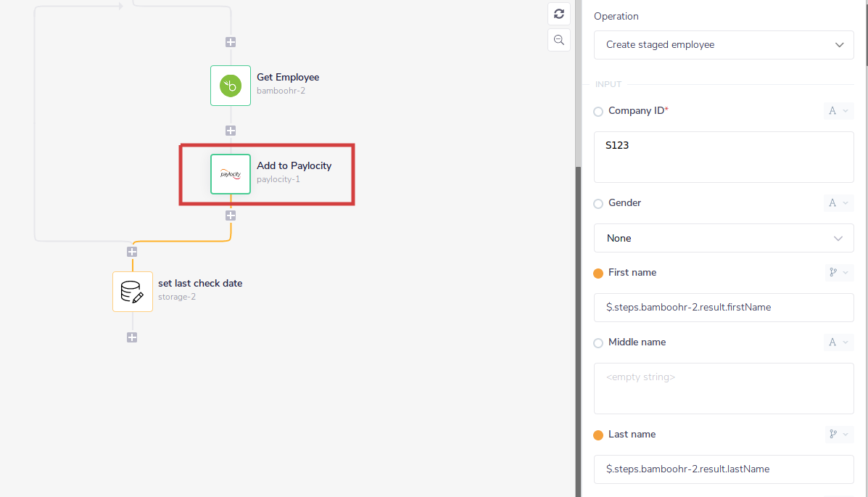Toggle the Company ID field circle
The height and width of the screenshot is (497, 868).
(x=598, y=112)
